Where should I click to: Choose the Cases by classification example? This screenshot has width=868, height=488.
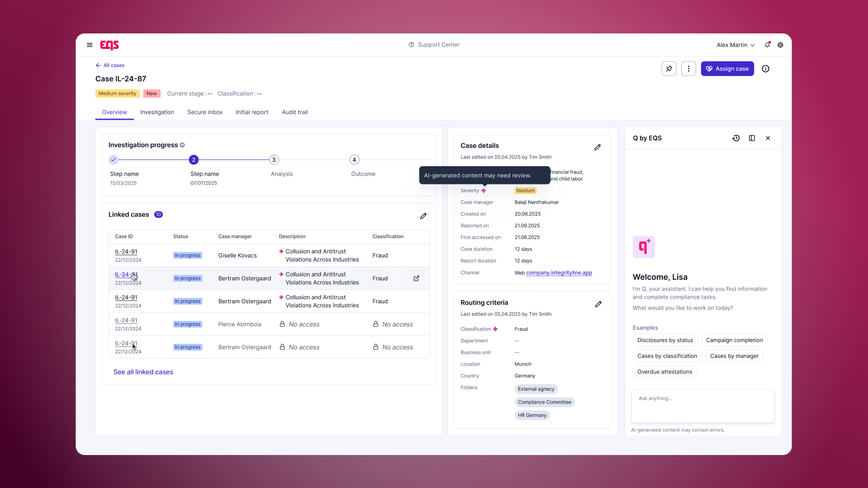667,356
